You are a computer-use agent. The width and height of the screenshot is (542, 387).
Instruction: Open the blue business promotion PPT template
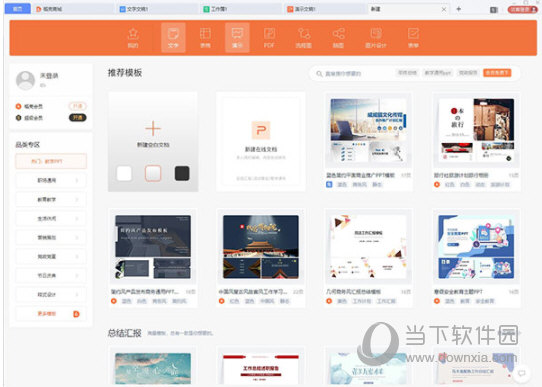pos(368,142)
